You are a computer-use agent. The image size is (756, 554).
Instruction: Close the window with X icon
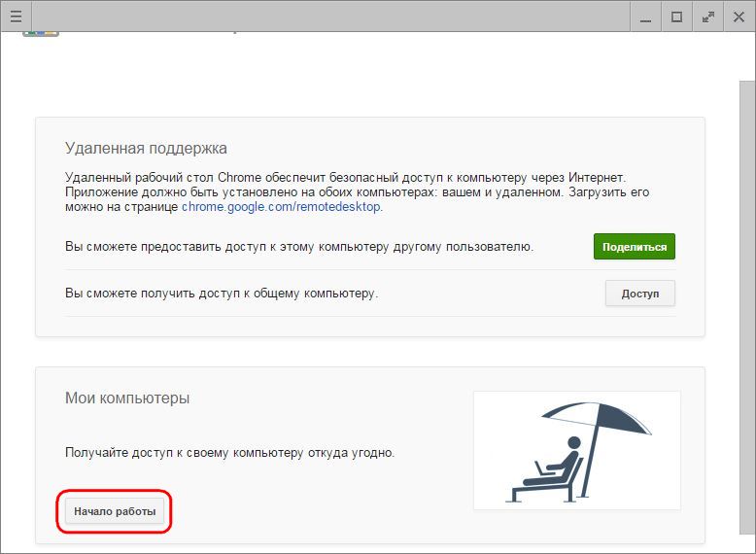point(739,17)
